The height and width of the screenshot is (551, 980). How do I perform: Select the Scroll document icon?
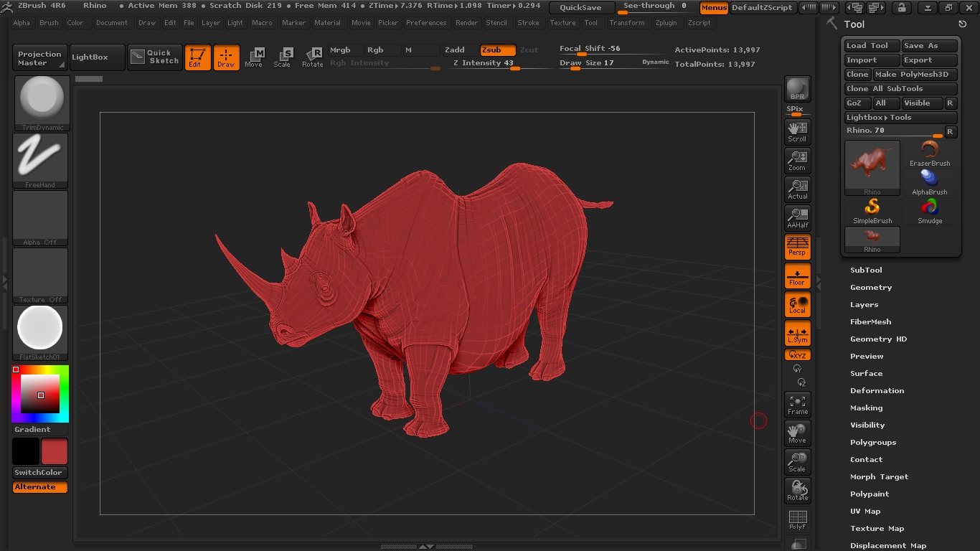(x=797, y=131)
